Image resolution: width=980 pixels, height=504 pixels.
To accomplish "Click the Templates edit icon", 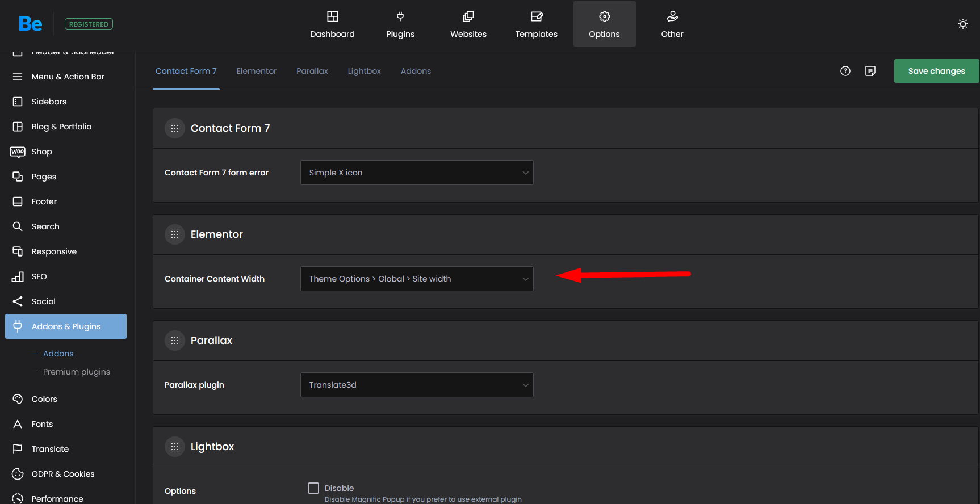I will coord(537,16).
